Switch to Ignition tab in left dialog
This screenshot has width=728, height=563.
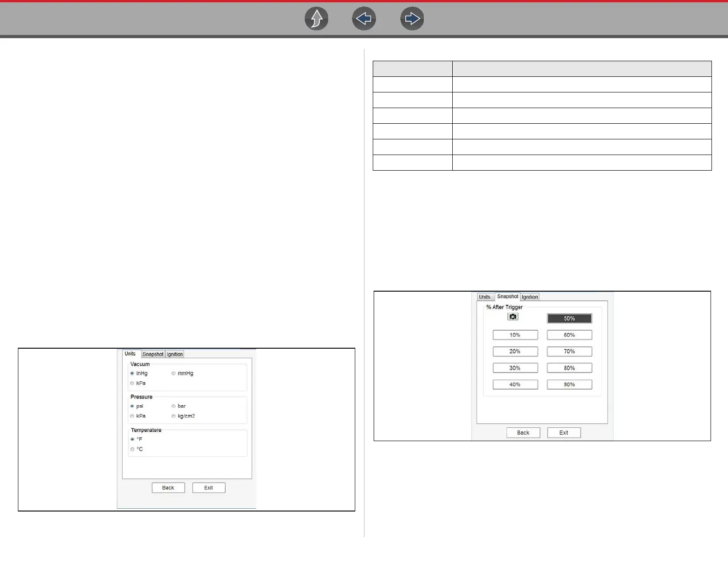point(175,354)
